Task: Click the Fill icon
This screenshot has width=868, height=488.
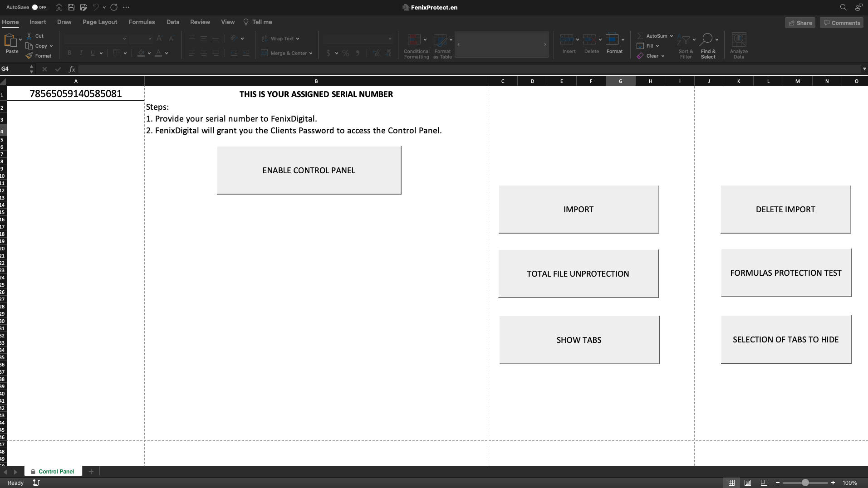Action: pos(640,46)
